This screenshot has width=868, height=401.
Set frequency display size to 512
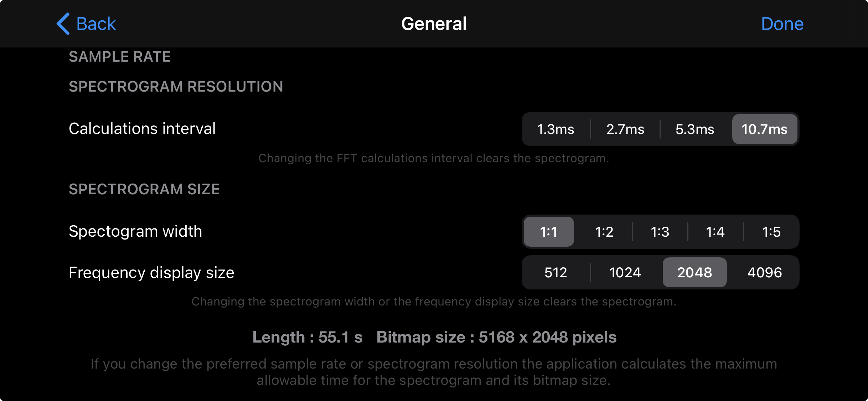coord(556,272)
